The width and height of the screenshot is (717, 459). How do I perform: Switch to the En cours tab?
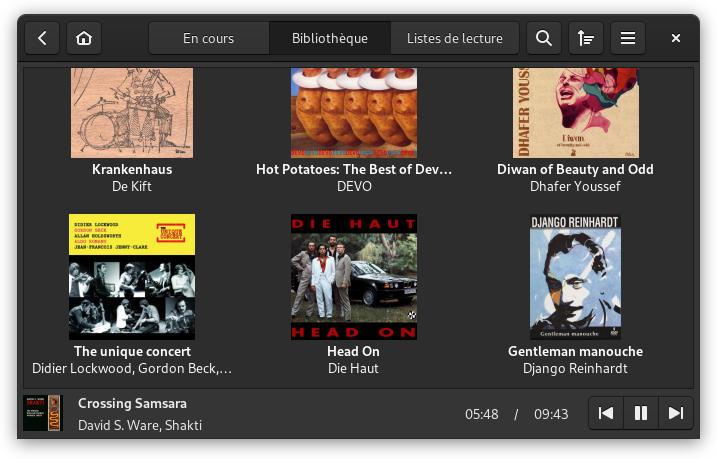pos(209,38)
